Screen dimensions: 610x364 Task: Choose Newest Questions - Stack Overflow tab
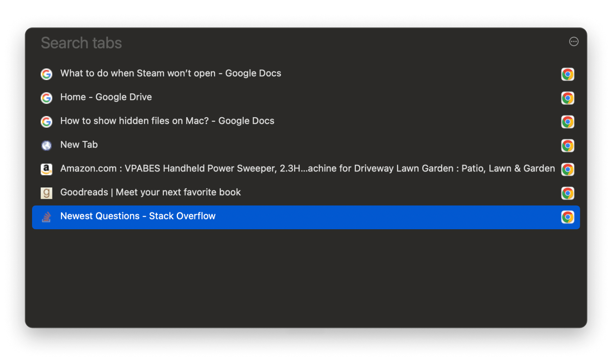(138, 216)
